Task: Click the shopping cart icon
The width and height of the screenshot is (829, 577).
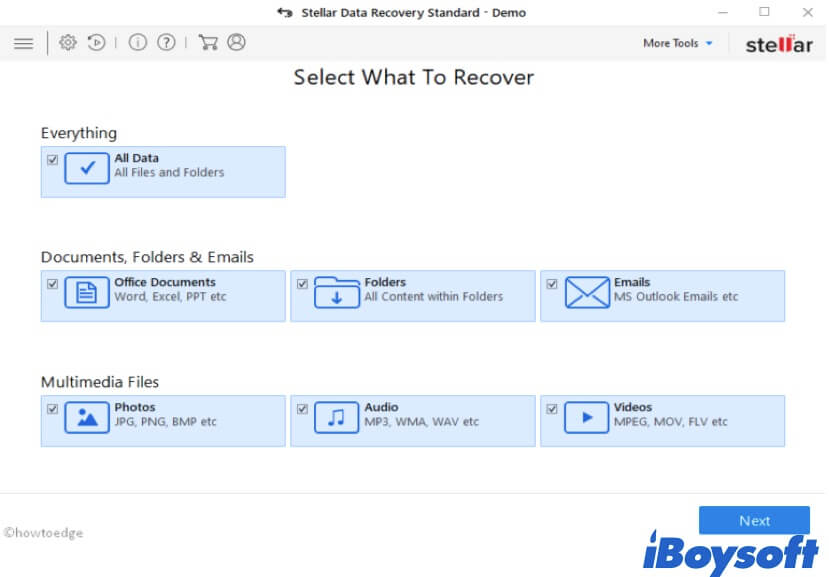Action: [207, 43]
